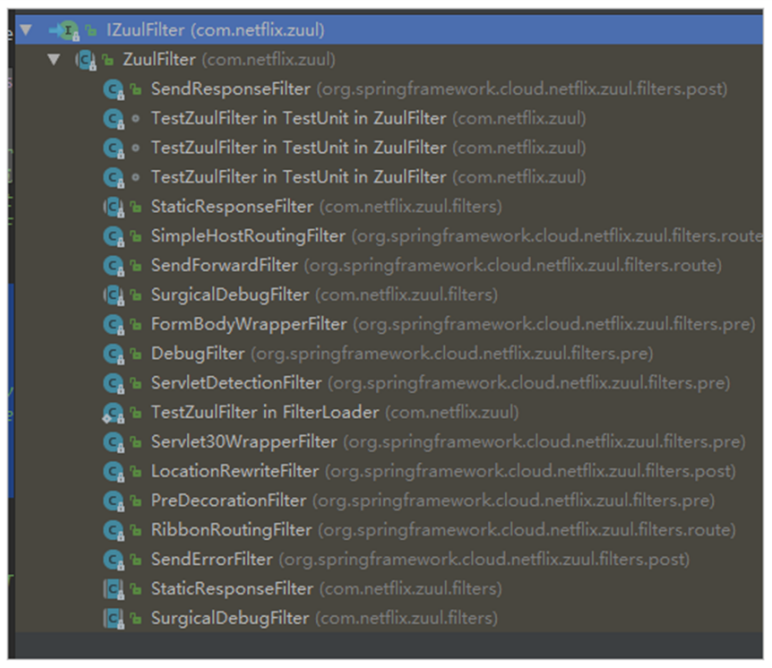The image size is (772, 668).
Task: Click the green public-access icon before LocationRewriteFilter
Action: click(135, 471)
